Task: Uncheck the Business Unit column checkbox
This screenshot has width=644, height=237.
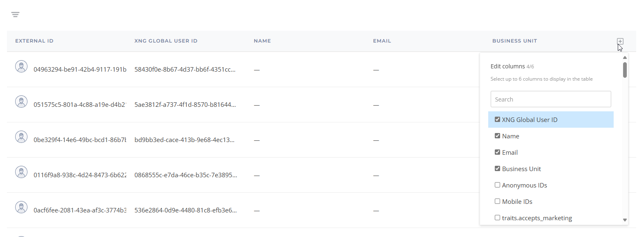Action: [x=497, y=169]
